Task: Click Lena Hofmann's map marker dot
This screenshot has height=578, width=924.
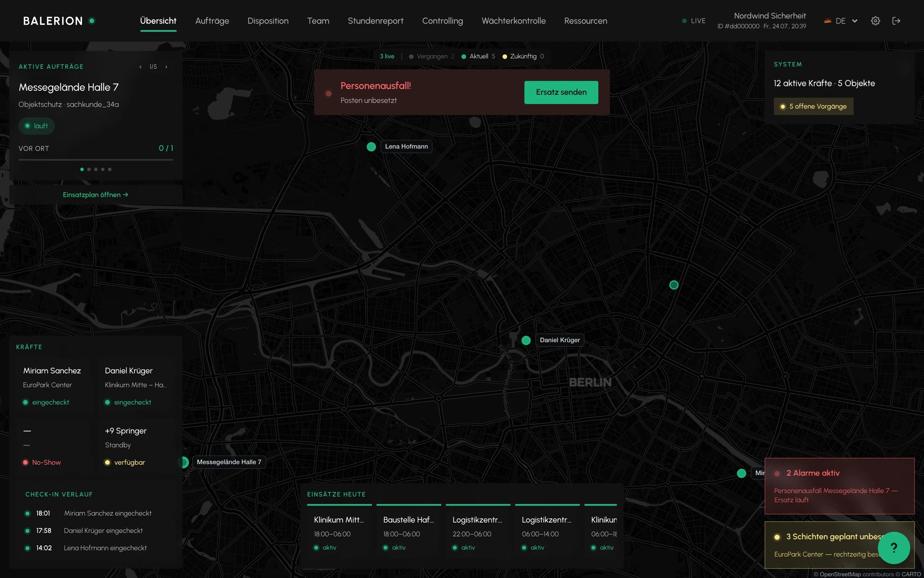Action: [371, 146]
